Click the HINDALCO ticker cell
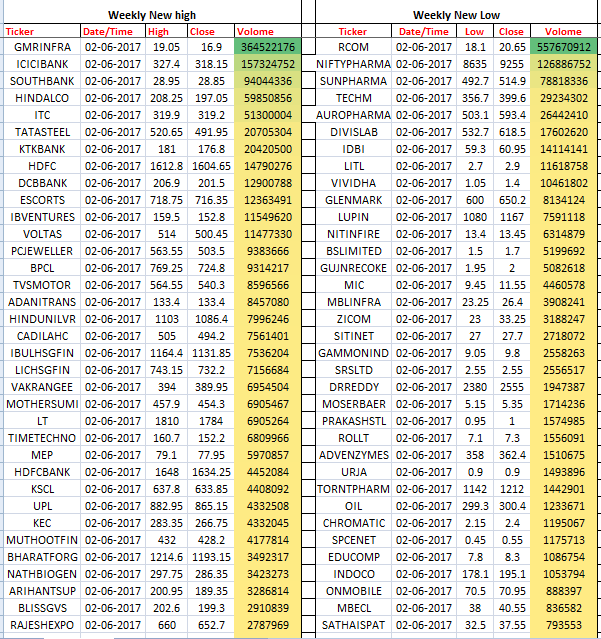This screenshot has width=601, height=639. click(x=42, y=98)
